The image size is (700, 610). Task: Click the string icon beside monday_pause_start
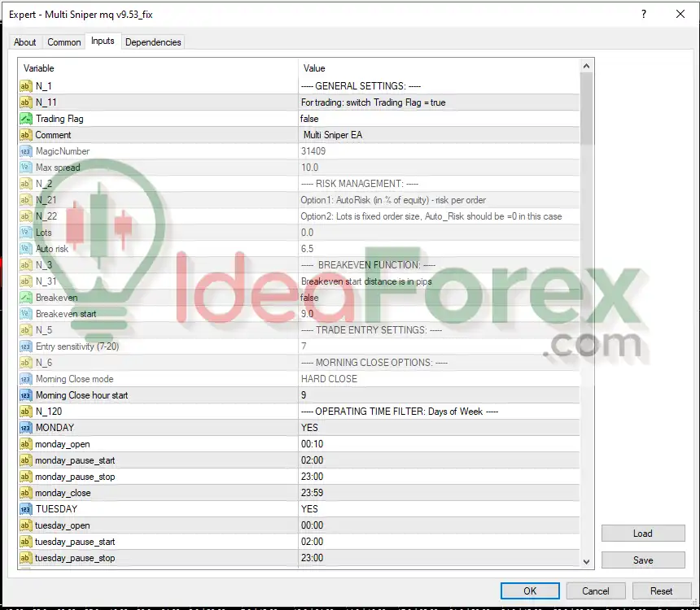coord(25,460)
